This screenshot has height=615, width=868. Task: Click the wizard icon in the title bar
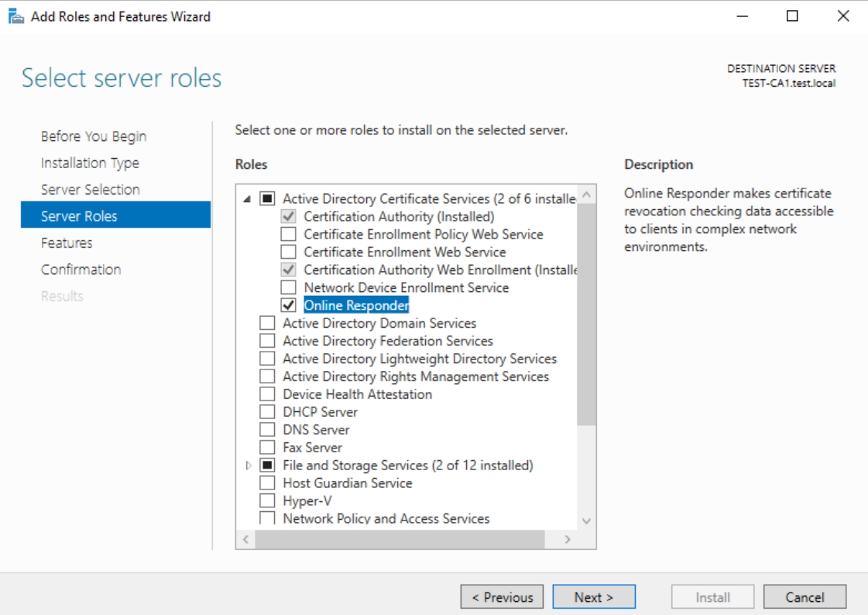(x=16, y=16)
